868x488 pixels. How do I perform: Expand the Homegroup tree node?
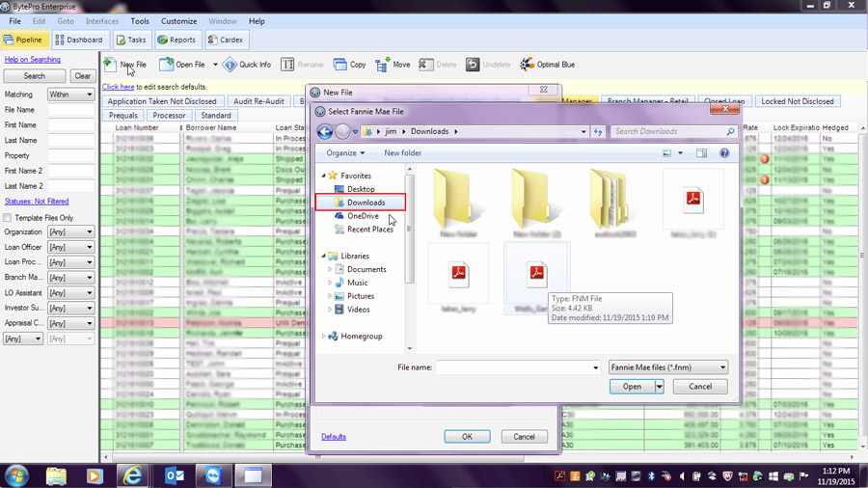pos(324,336)
